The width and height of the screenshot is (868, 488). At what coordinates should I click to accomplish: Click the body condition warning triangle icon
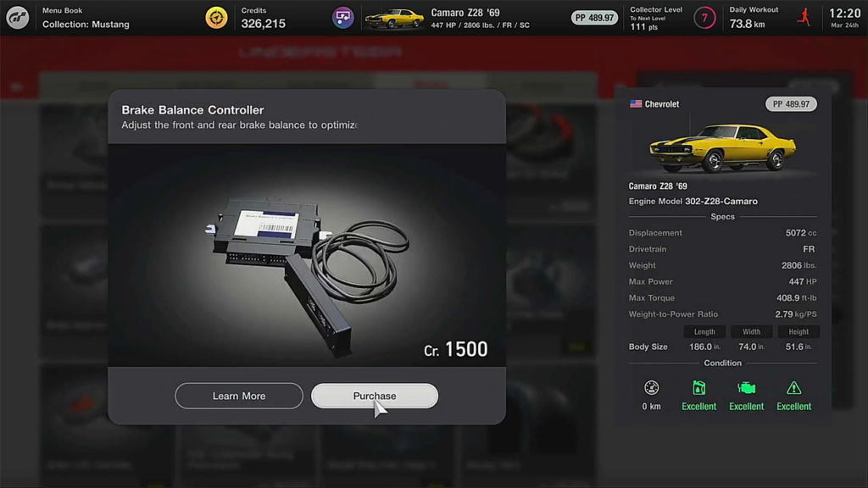793,388
